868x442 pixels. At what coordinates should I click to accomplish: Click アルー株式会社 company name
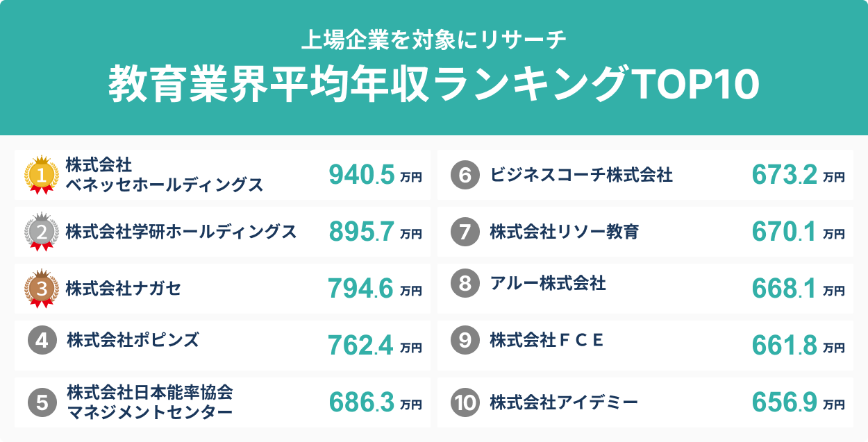[x=548, y=283]
